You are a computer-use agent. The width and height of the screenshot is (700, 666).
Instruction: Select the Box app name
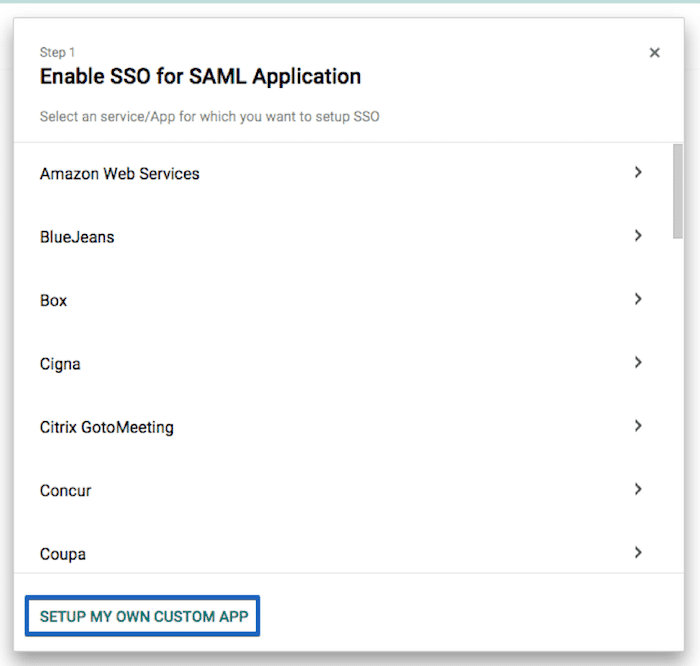tap(53, 300)
